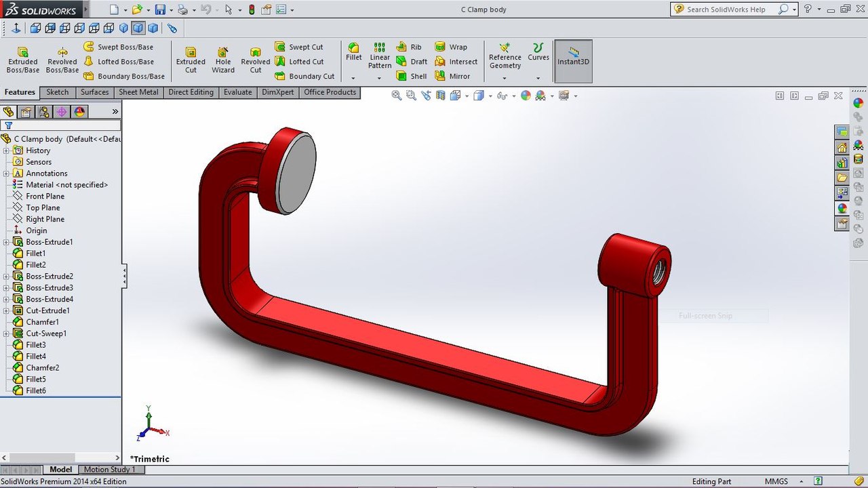Screen dimensions: 868x488
Task: Switch to the Direct Editing tab
Action: 191,92
